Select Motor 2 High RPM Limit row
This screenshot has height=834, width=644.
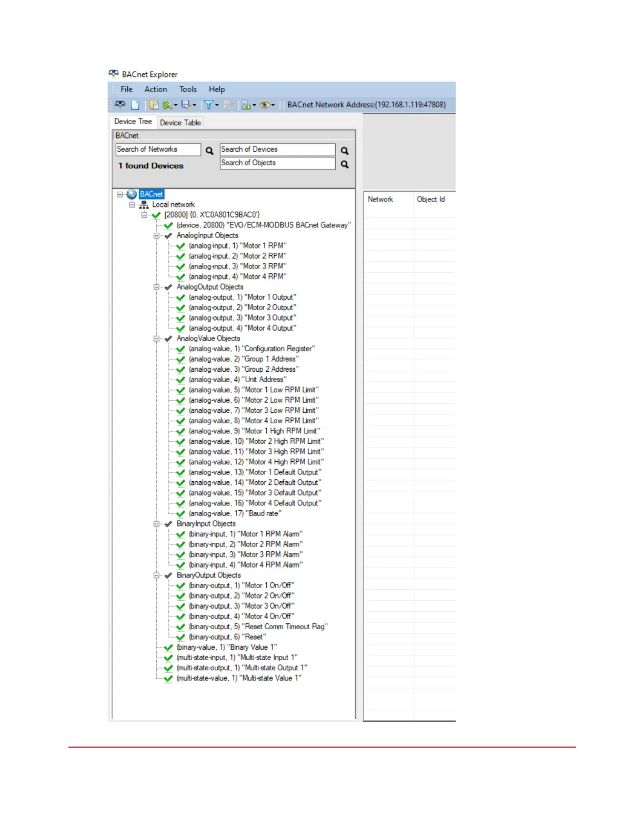pos(256,442)
